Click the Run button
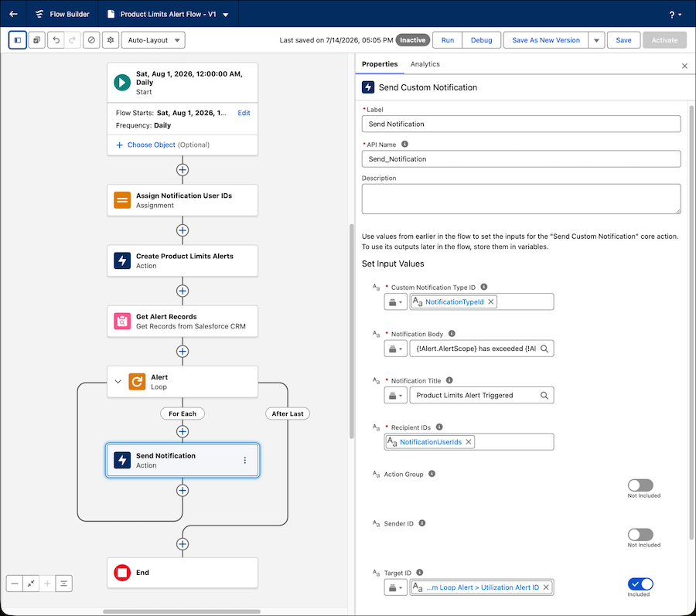This screenshot has width=696, height=616. [448, 40]
